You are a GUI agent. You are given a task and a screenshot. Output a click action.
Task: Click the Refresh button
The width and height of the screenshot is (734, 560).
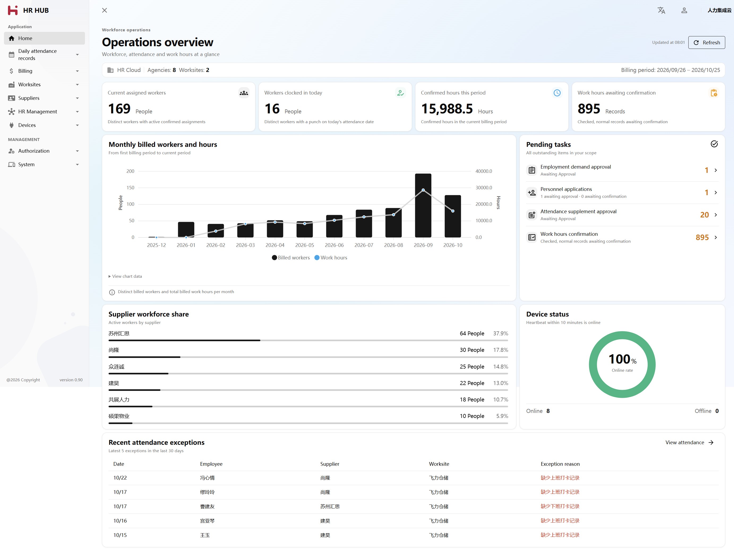click(706, 43)
